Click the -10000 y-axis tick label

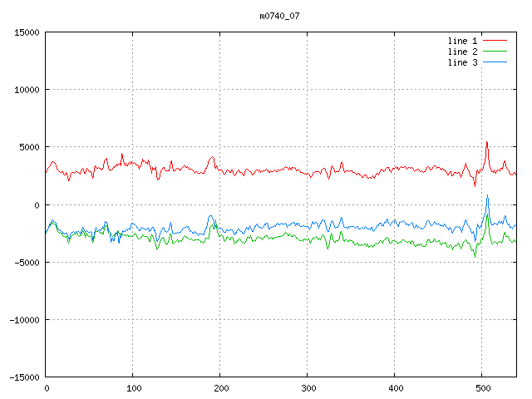[24, 319]
